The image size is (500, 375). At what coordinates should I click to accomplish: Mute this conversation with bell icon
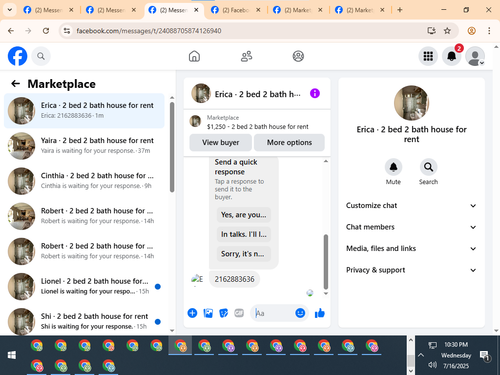pyautogui.click(x=393, y=167)
